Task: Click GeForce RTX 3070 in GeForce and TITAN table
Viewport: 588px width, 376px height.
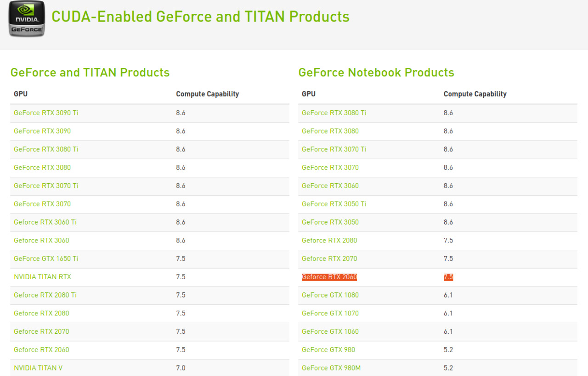Action: point(42,204)
